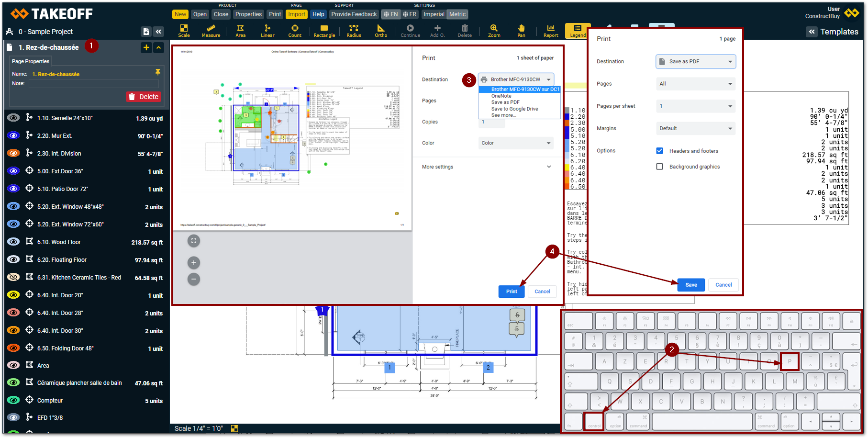Image resolution: width=868 pixels, height=438 pixels.
Task: Select the Measure tool
Action: coord(211,31)
